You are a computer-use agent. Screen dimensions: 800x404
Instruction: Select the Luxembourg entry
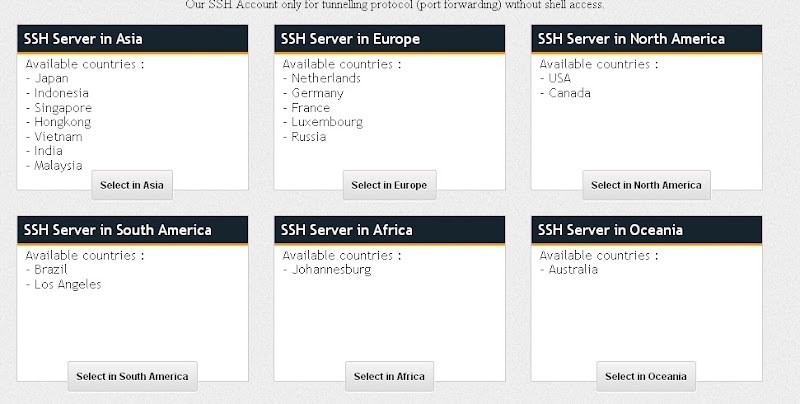click(x=327, y=122)
